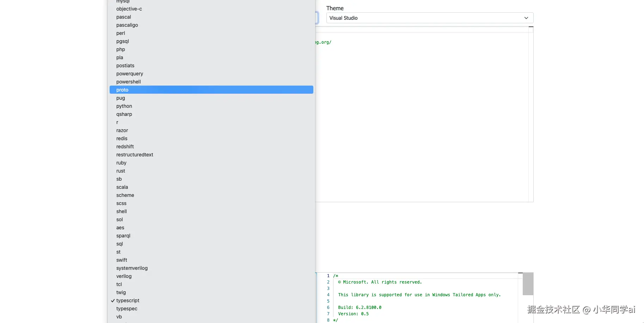Pick postiats from the list
The image size is (644, 323).
click(211, 66)
